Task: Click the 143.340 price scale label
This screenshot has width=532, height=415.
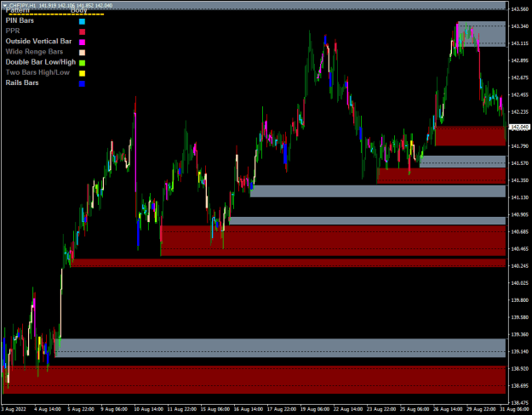Action: (520, 26)
